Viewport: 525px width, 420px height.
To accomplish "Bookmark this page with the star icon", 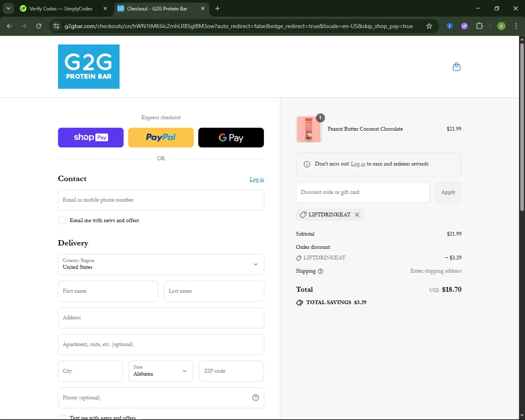I will [429, 26].
